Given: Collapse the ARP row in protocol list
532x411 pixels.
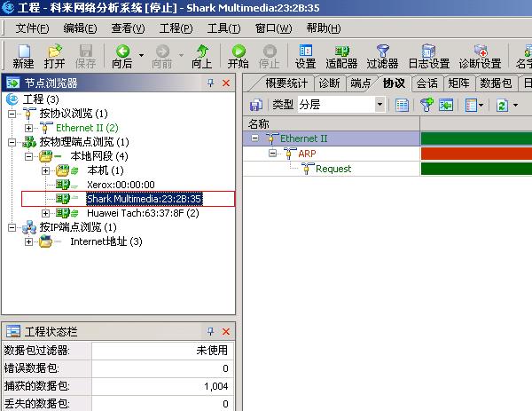Looking at the screenshot, I should coord(272,154).
